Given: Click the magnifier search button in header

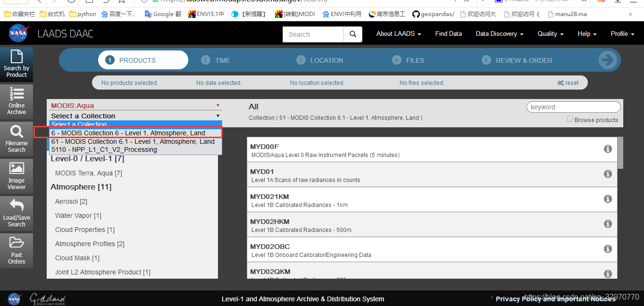Looking at the screenshot, I should (x=353, y=34).
